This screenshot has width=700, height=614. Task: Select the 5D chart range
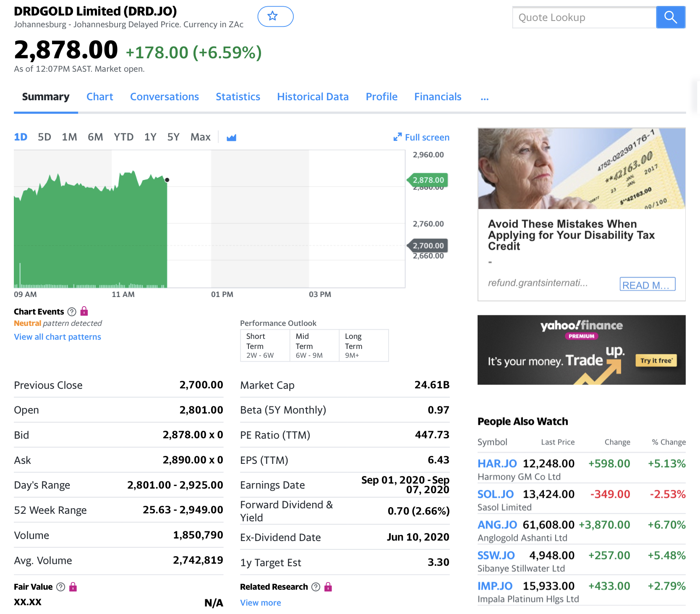[x=44, y=137]
